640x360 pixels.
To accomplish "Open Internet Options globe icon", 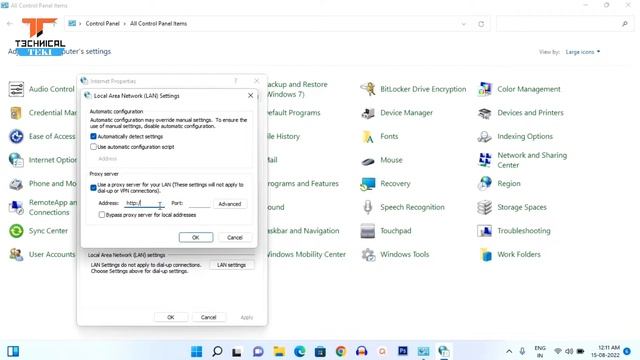I will click(16, 160).
